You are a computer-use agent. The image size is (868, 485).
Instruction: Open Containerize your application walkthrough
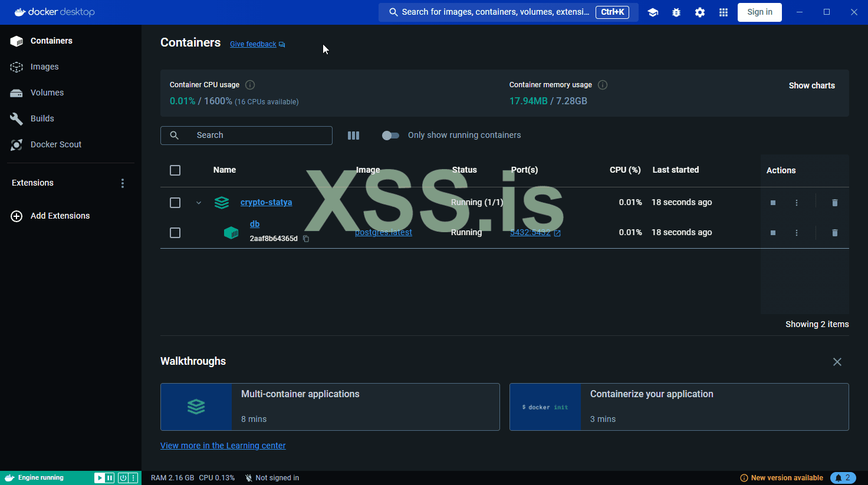pyautogui.click(x=679, y=407)
